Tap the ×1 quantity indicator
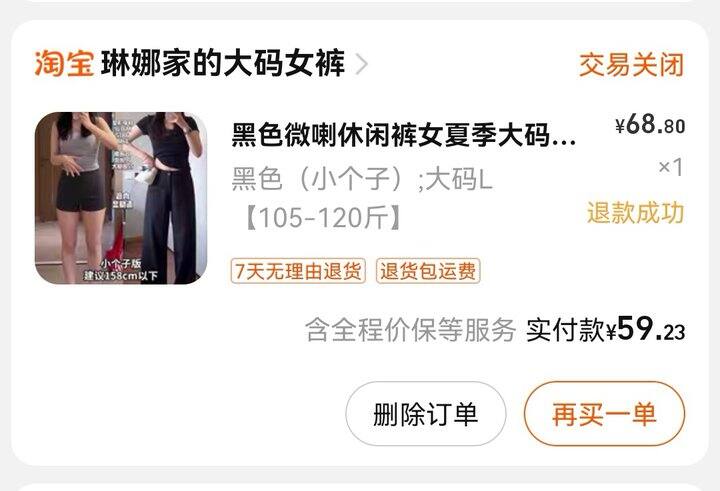The height and width of the screenshot is (491, 720). tap(671, 167)
